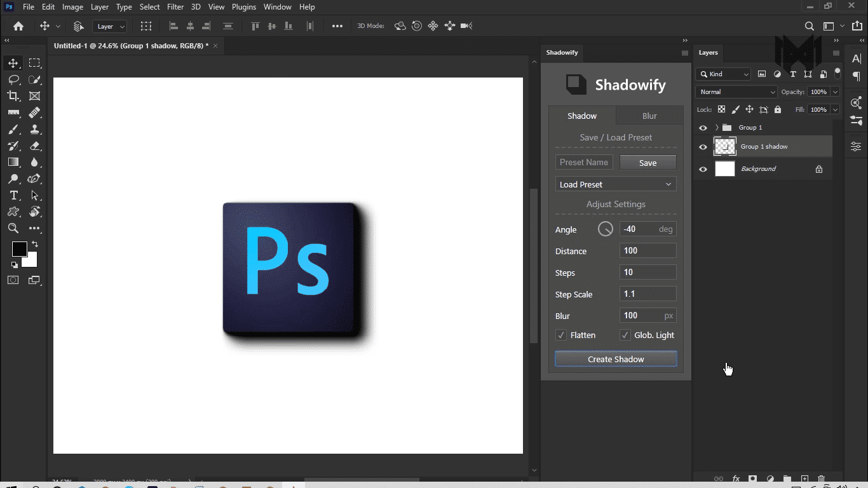Create a new group in Layers panel
868x488 pixels.
(x=787, y=478)
